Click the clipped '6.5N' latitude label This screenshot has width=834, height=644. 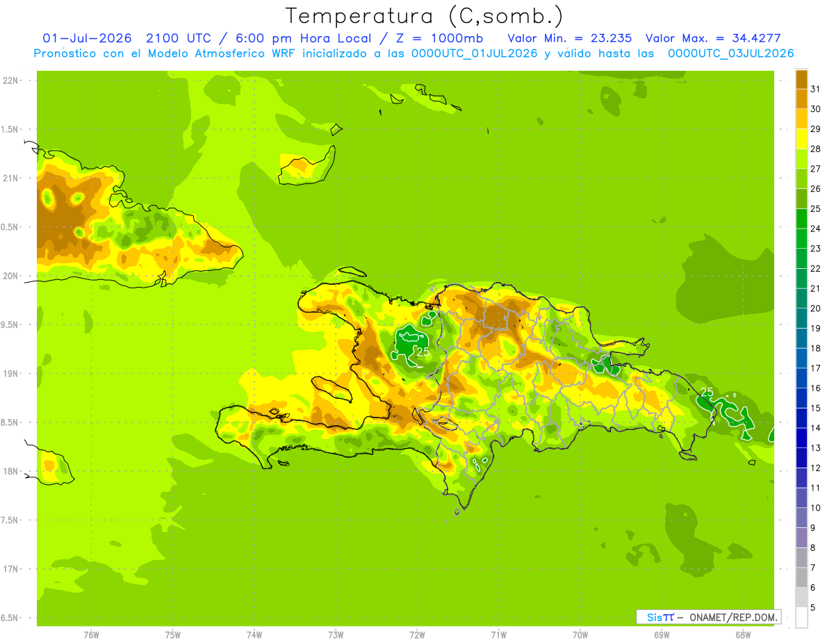(x=10, y=618)
